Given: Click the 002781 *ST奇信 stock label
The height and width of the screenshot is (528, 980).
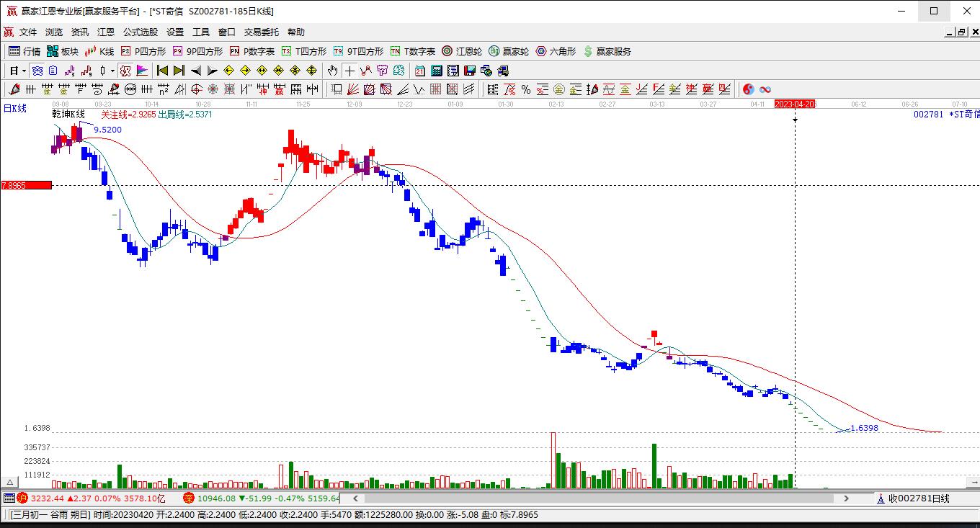Looking at the screenshot, I should (946, 114).
